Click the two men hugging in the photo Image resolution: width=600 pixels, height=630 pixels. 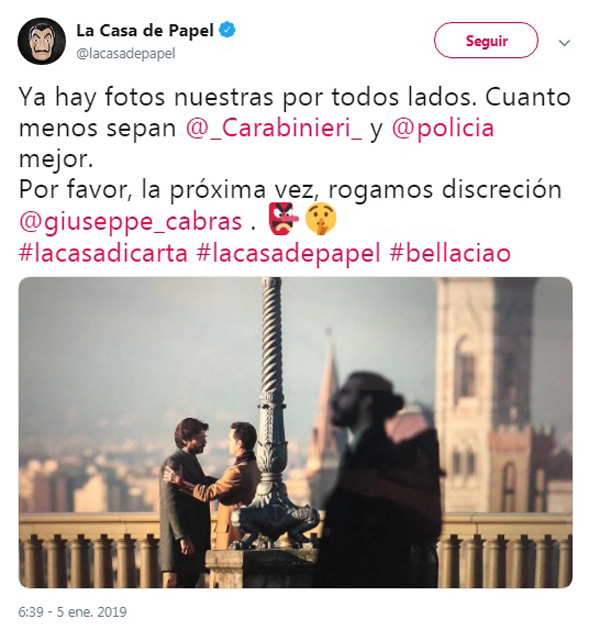coord(209,498)
